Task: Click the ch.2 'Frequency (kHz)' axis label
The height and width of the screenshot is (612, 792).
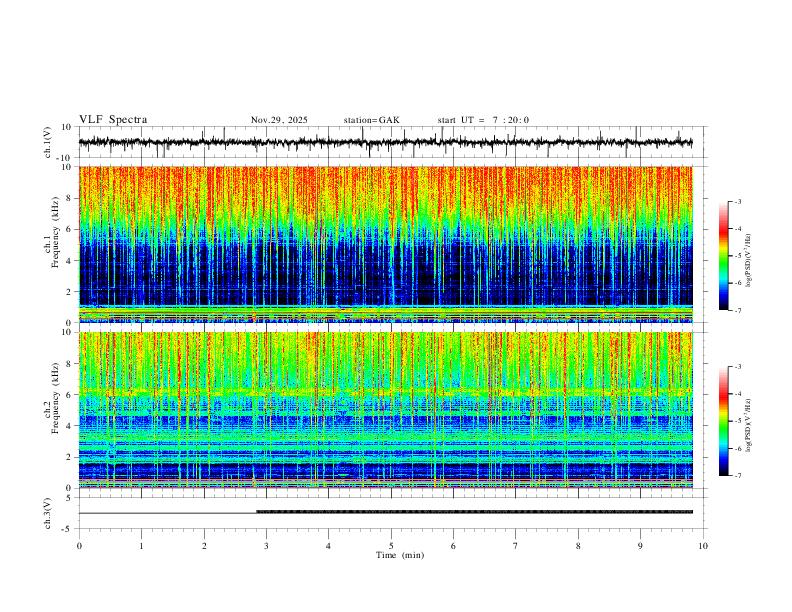Action: 55,398
